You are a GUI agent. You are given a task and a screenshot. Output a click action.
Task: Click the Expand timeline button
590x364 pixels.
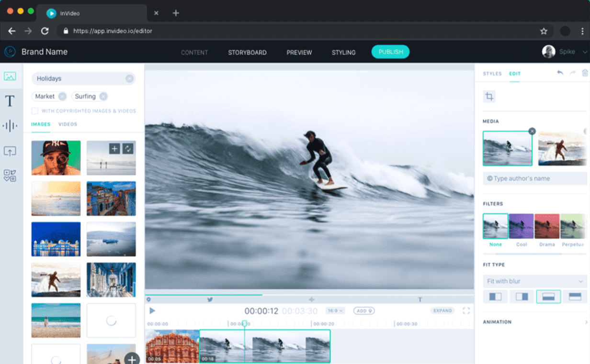442,311
